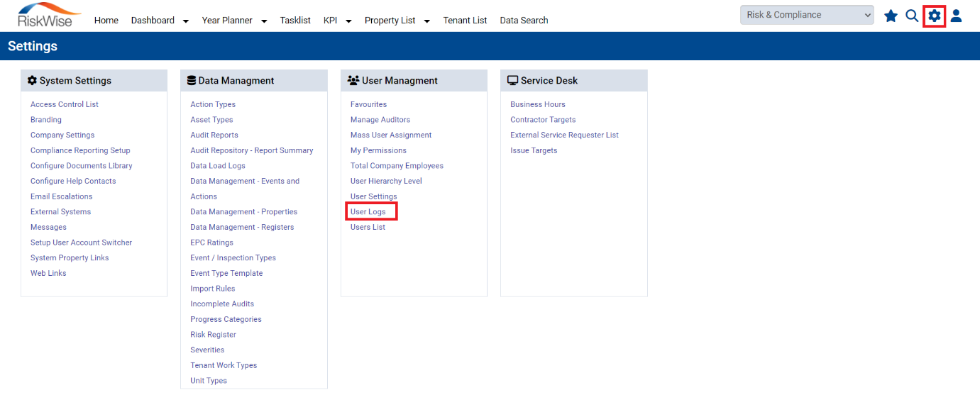Screen dimensions: 980x395
Task: Open Action Types link
Action: [213, 104]
